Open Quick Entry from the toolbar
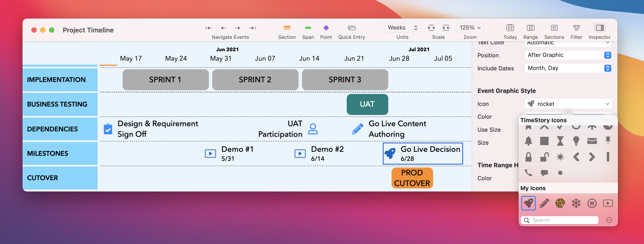The image size is (644, 244). click(352, 28)
